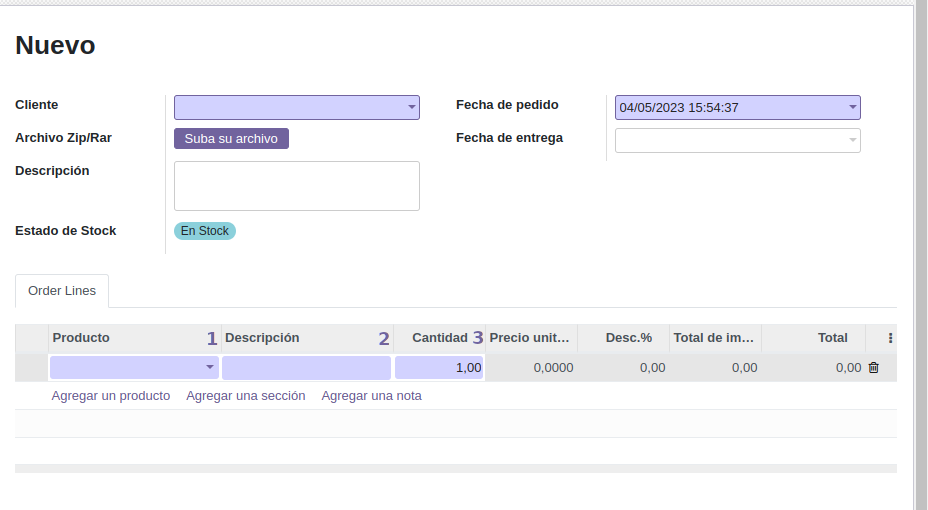Open column options three-dot menu

(890, 338)
